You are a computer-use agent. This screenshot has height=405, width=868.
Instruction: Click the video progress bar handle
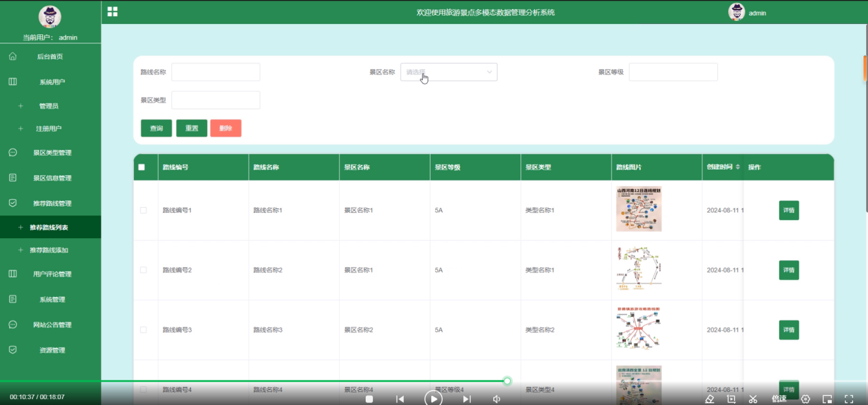pos(507,381)
